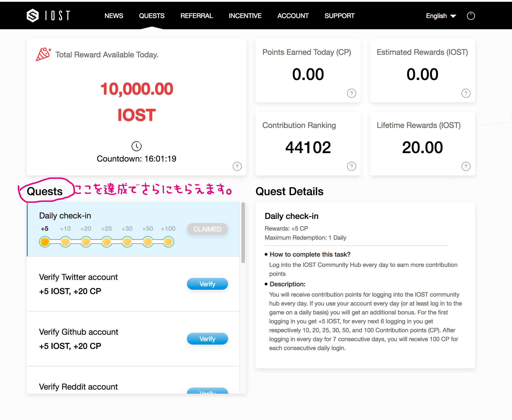The height and width of the screenshot is (420, 512).
Task: Verify Twitter account button
Action: pos(207,284)
